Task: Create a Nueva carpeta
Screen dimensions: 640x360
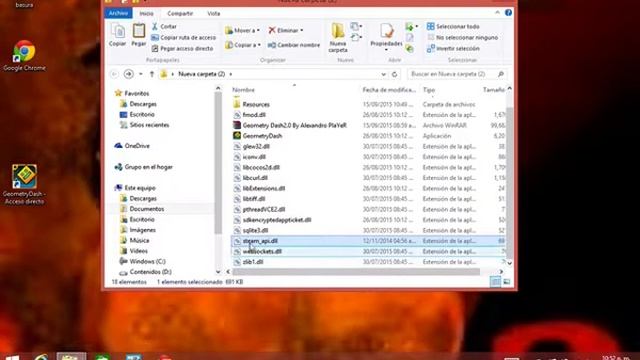Action: pos(338,38)
